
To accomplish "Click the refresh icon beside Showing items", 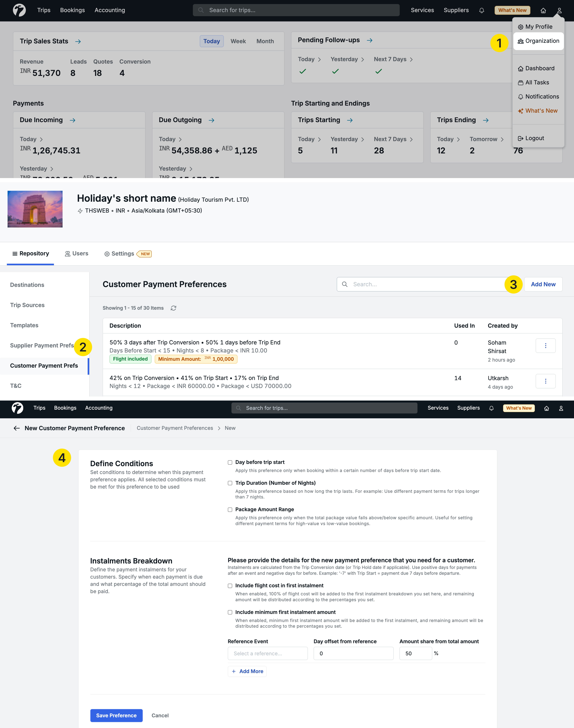I will pyautogui.click(x=173, y=308).
